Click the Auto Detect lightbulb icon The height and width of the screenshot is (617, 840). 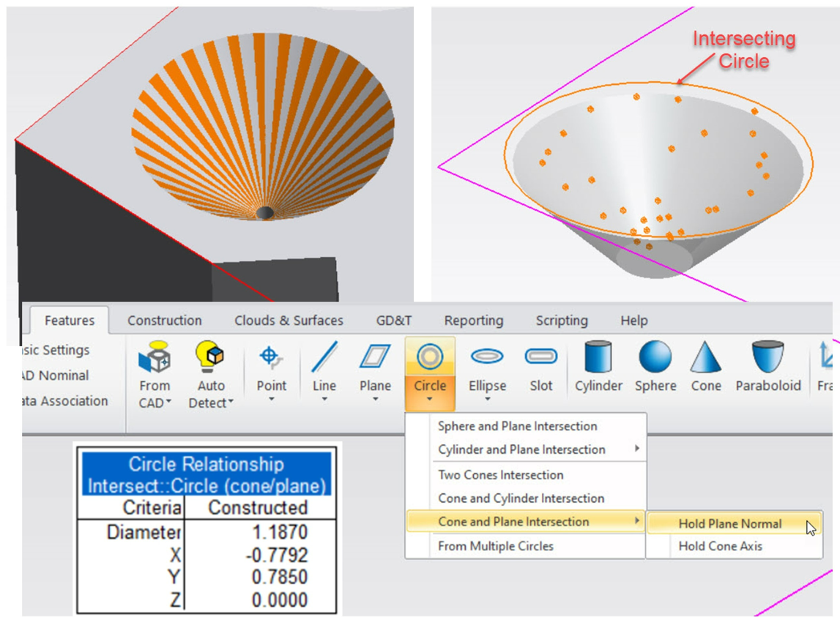click(x=210, y=359)
